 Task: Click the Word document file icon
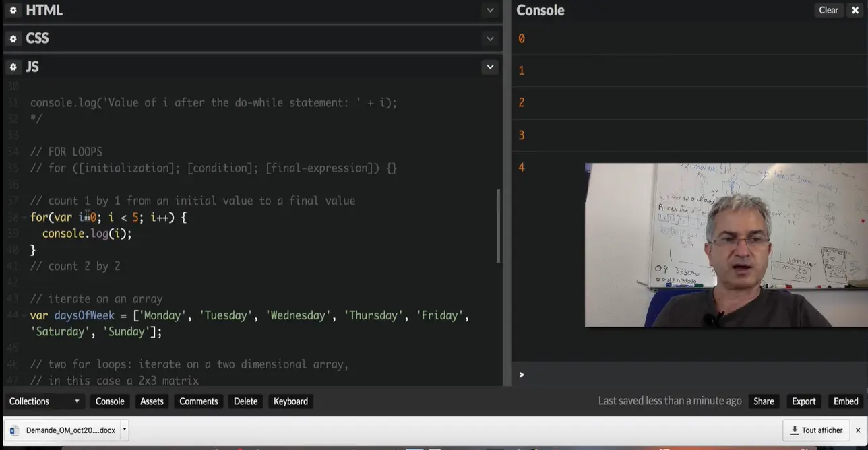[14, 430]
